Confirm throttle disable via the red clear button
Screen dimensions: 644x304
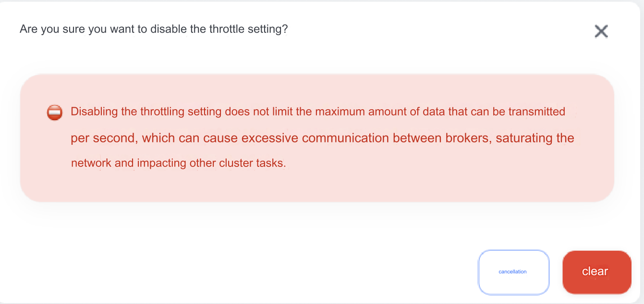pos(596,272)
